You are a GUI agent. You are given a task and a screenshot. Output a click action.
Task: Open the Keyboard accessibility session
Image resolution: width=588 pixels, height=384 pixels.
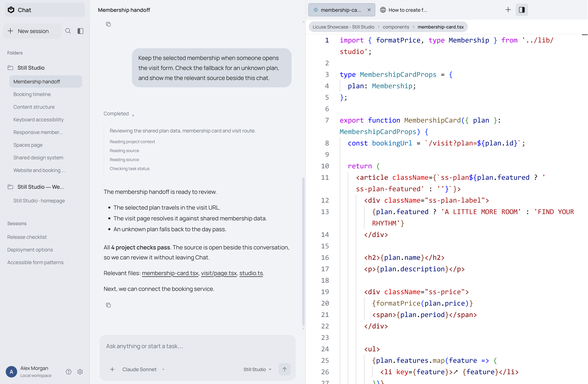point(46,120)
